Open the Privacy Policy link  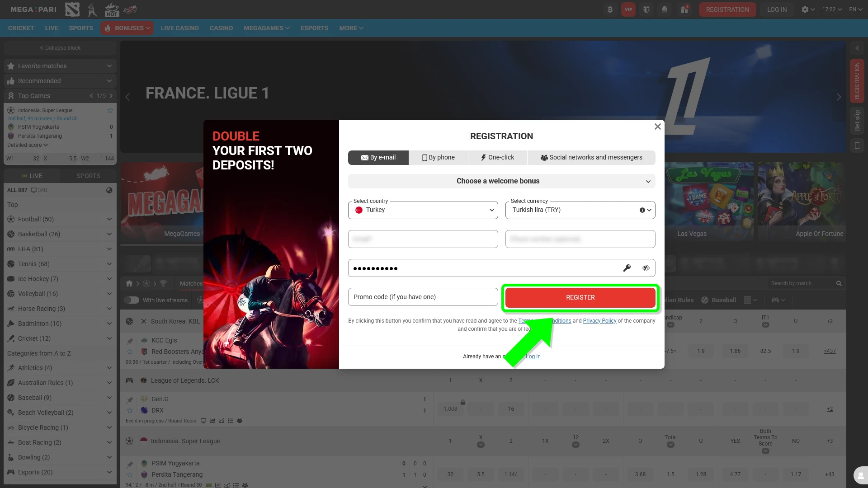pos(599,321)
